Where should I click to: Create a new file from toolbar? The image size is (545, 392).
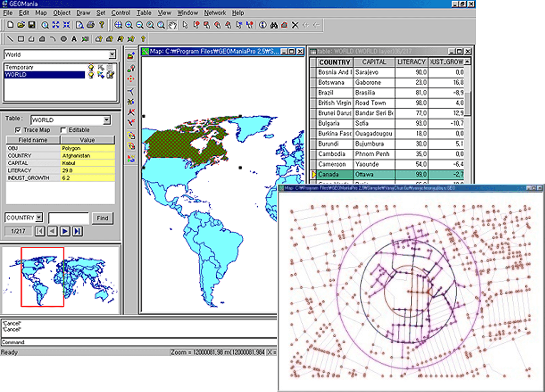coord(11,25)
